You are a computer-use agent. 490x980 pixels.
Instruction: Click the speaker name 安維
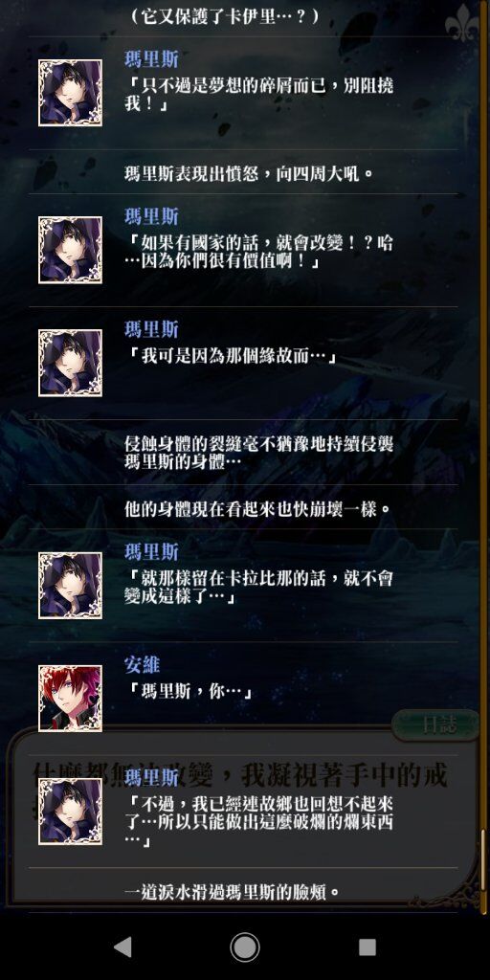[142, 665]
